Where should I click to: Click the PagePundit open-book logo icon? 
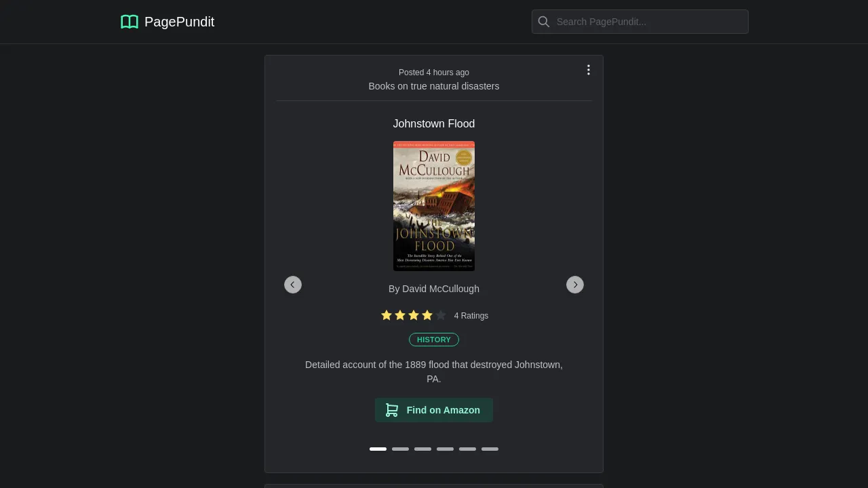click(130, 22)
